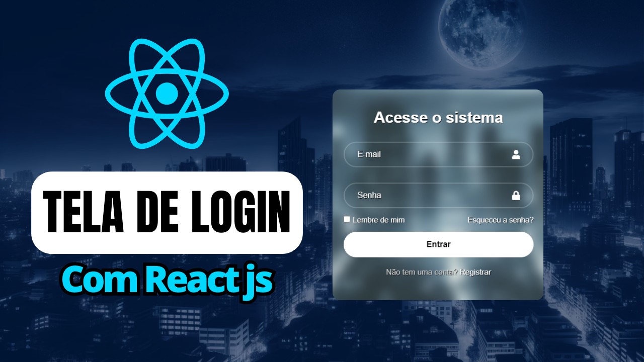644x362 pixels.
Task: Click the user icon in E-mail field
Action: (x=516, y=154)
